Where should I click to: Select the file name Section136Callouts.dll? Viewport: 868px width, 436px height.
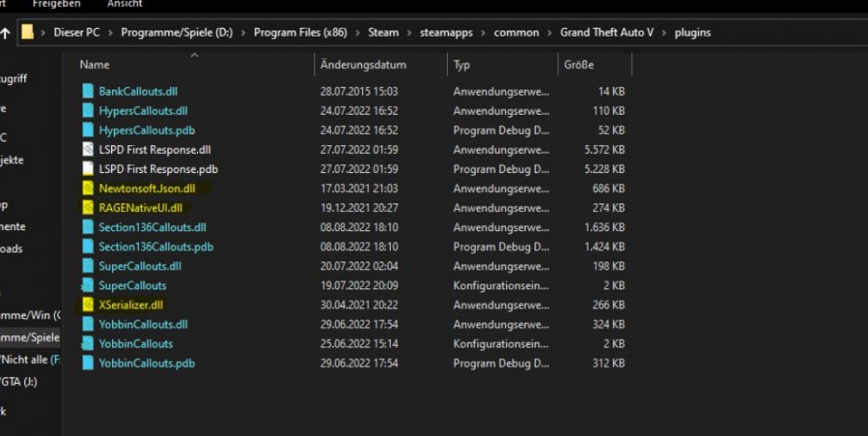pos(152,228)
